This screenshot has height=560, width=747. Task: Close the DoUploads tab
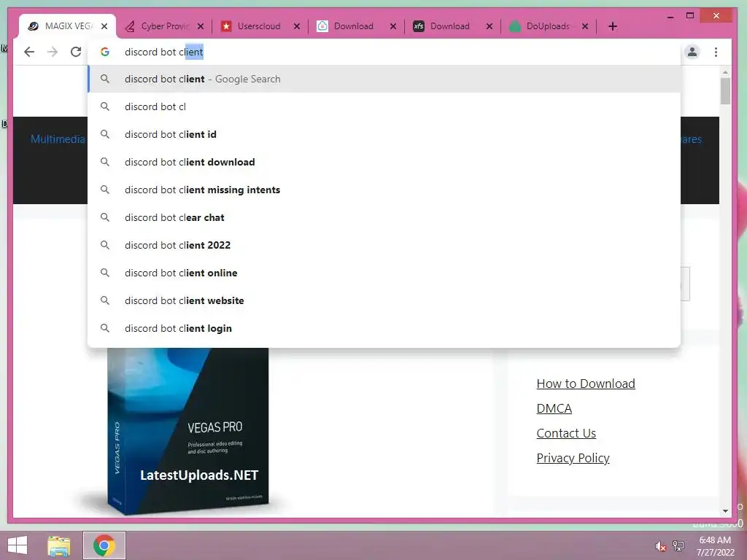point(585,26)
